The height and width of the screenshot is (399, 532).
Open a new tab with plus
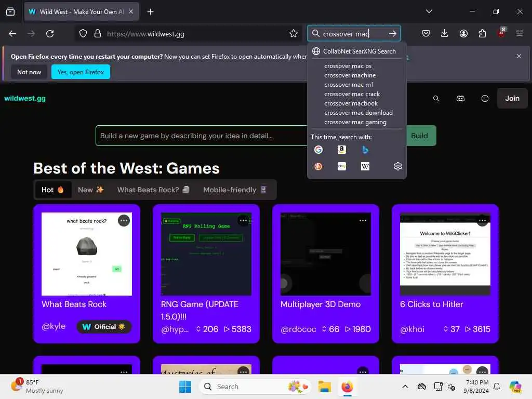tap(150, 12)
